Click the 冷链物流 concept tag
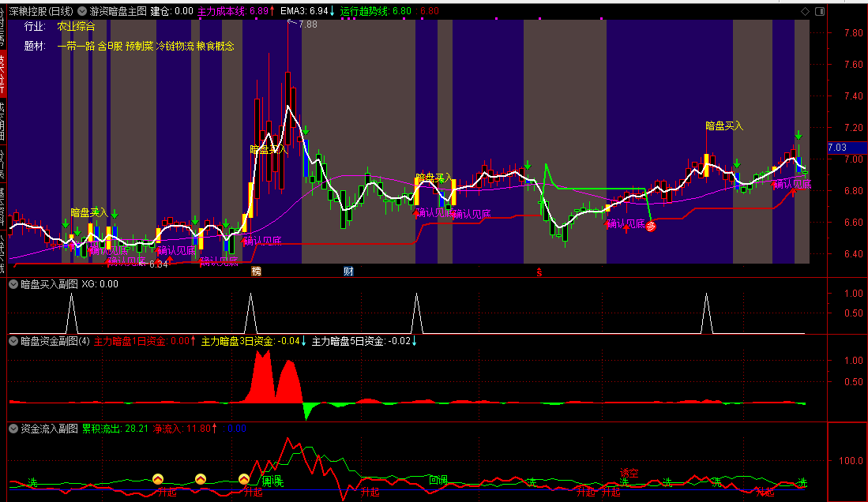868x502 pixels. tap(175, 46)
